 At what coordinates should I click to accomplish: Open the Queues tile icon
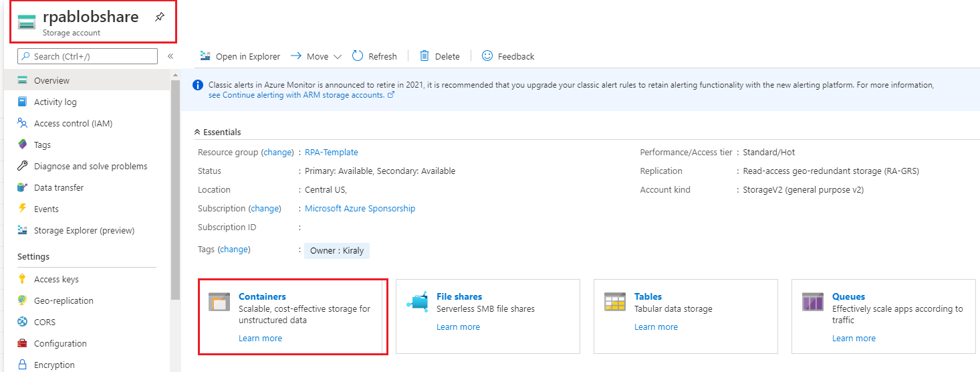pyautogui.click(x=813, y=302)
